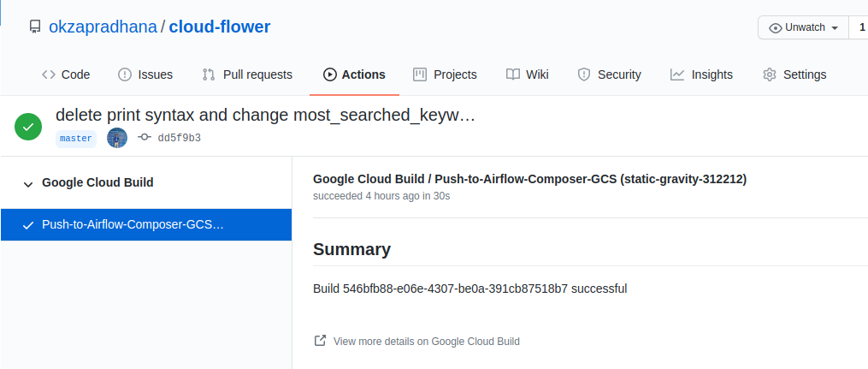Click the Unwatch button

pyautogui.click(x=803, y=27)
